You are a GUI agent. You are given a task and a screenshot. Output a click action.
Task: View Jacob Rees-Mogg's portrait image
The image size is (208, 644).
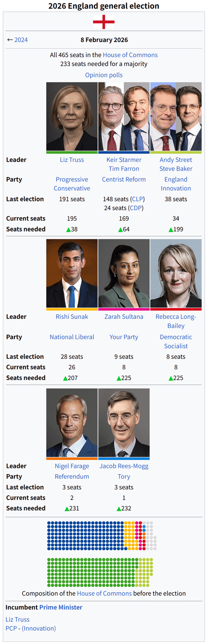click(x=124, y=423)
